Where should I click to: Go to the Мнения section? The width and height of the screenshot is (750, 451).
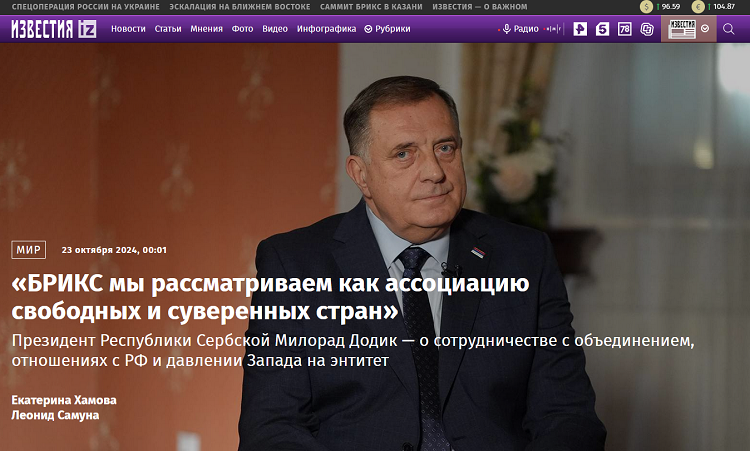[x=207, y=29]
